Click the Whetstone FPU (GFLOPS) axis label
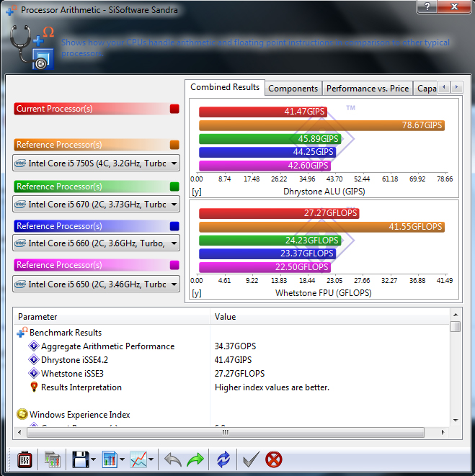The width and height of the screenshot is (475, 476). [324, 293]
